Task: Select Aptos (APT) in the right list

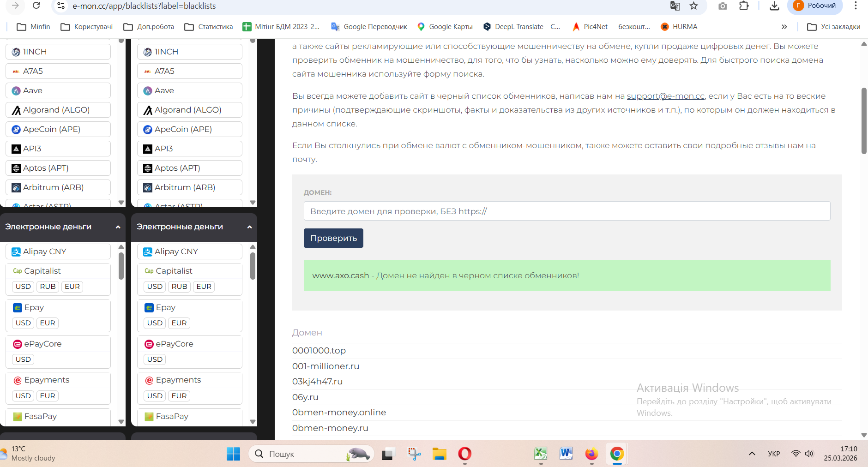Action: (x=190, y=168)
